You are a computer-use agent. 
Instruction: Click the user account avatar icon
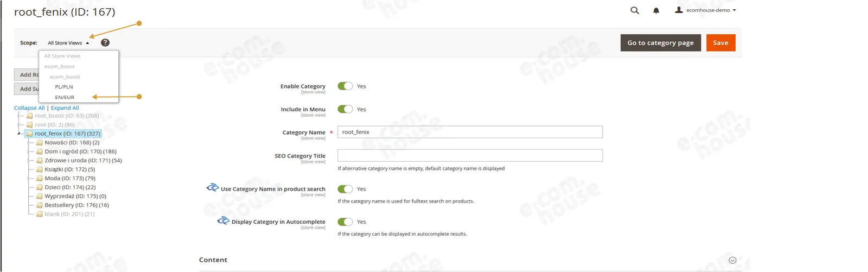[679, 10]
